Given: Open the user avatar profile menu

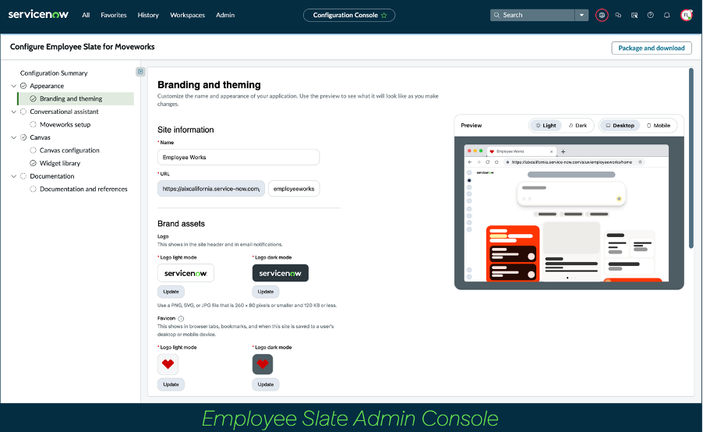Looking at the screenshot, I should pyautogui.click(x=686, y=15).
